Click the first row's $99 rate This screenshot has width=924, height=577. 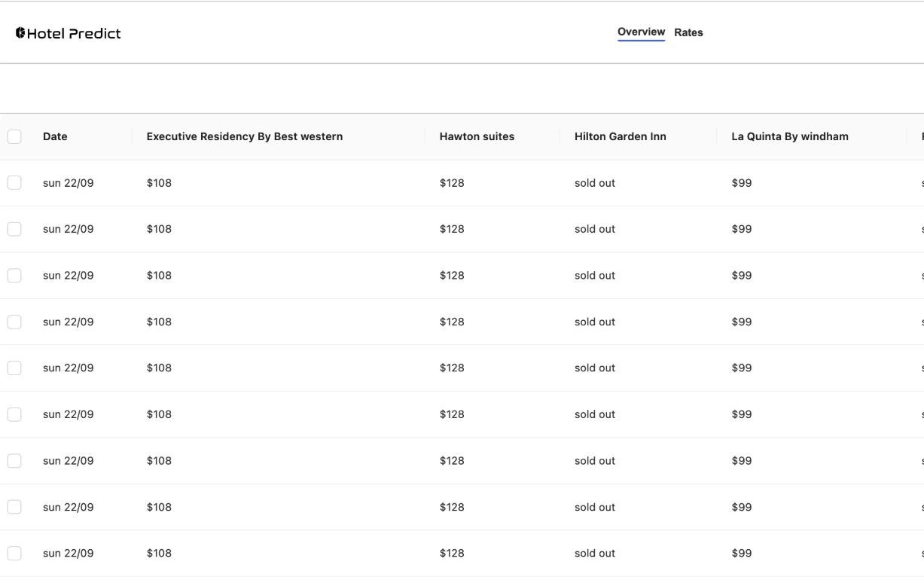(742, 183)
